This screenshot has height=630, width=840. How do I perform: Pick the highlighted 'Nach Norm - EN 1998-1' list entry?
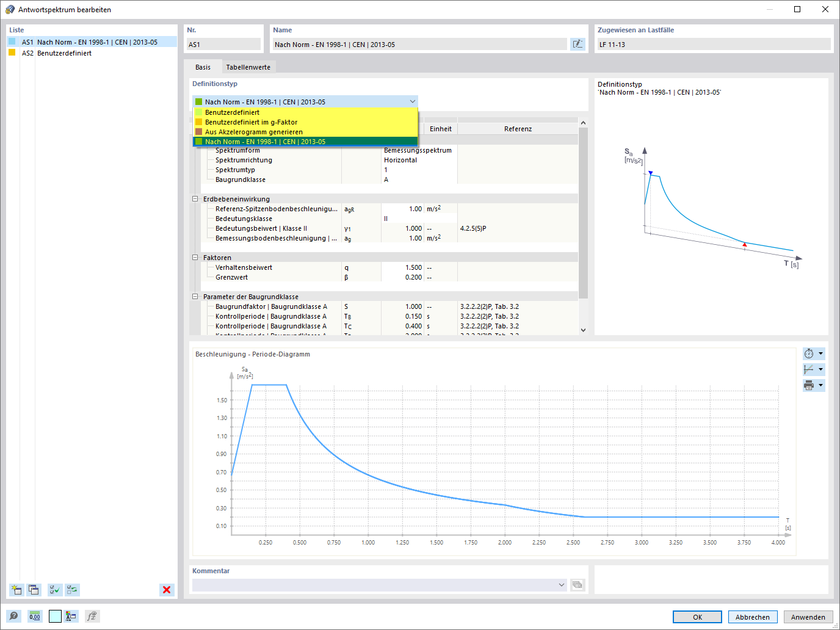(x=305, y=142)
